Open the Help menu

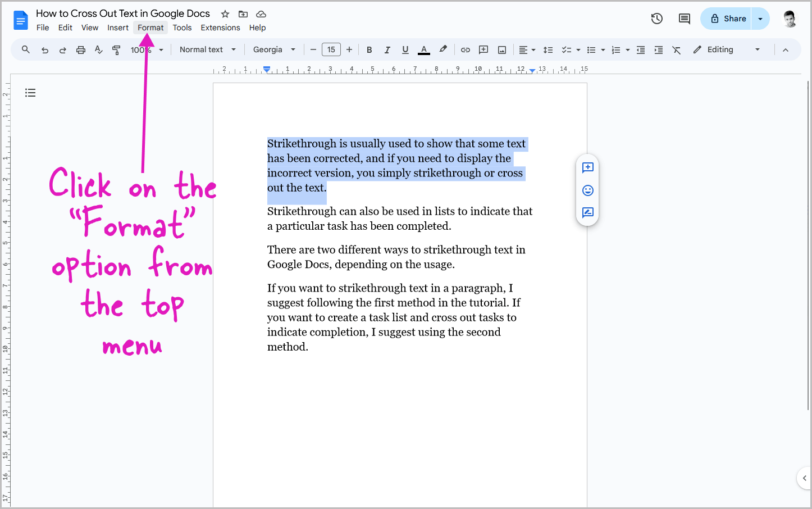(x=257, y=28)
